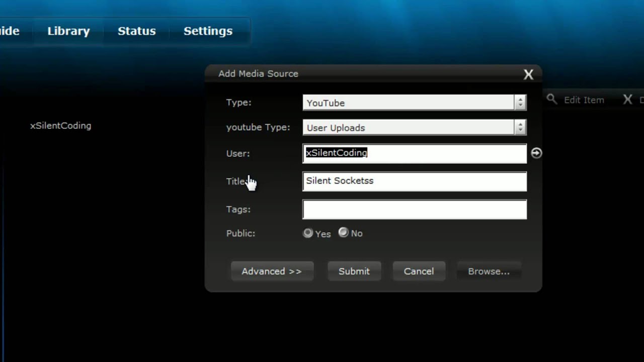This screenshot has width=644, height=362.
Task: Select the No radio button for Public
Action: [x=343, y=232]
